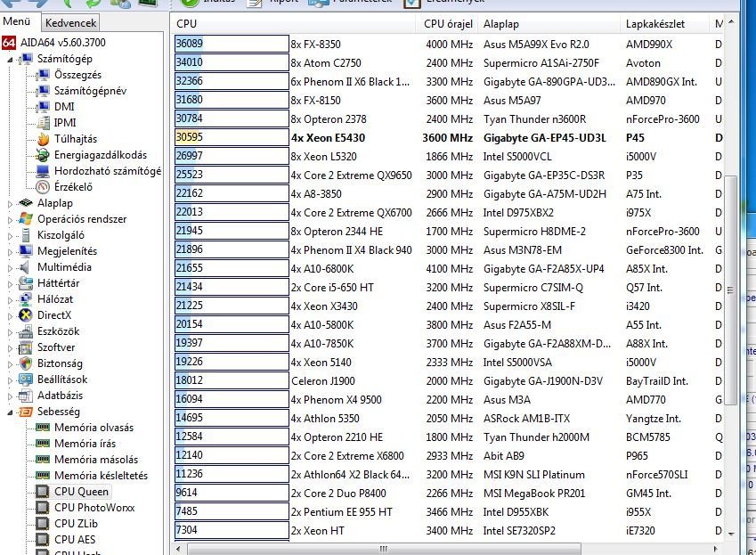Click the DirectX logo icon
Viewport: 756px width, 555px height.
(x=26, y=314)
